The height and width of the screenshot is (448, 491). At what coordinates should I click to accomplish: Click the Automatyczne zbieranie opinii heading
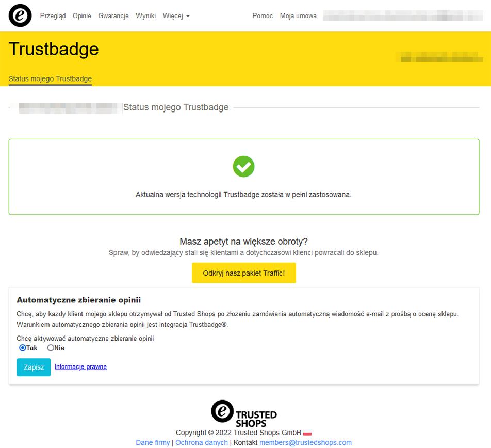78,300
